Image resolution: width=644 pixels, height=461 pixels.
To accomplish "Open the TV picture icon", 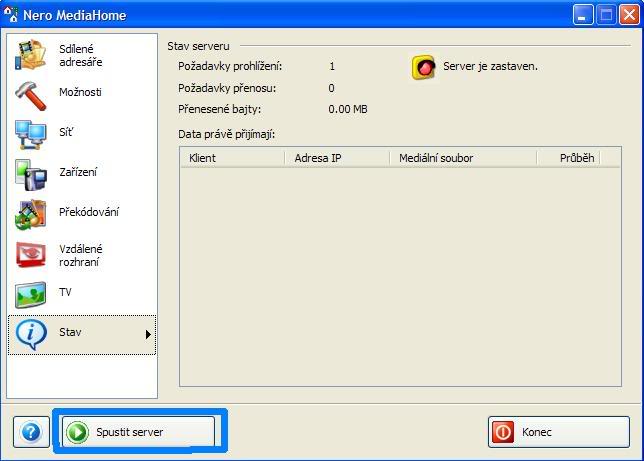I will pyautogui.click(x=30, y=294).
